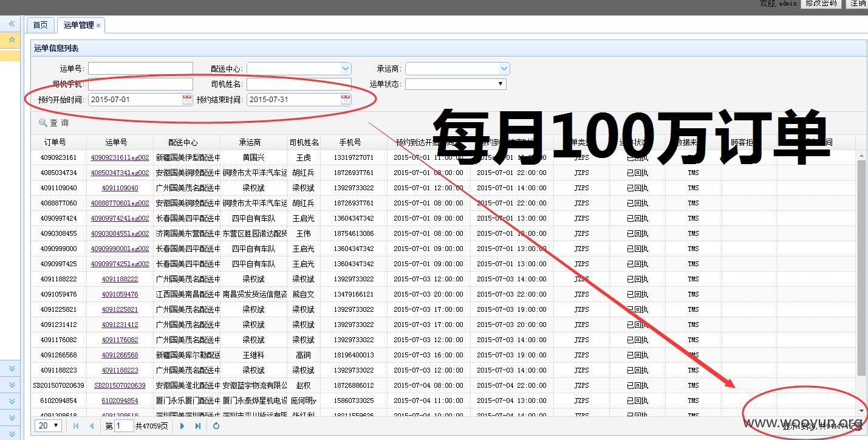Collapse the left sidebar with double-chevron icon
The height and width of the screenshot is (440, 868).
(11, 24)
